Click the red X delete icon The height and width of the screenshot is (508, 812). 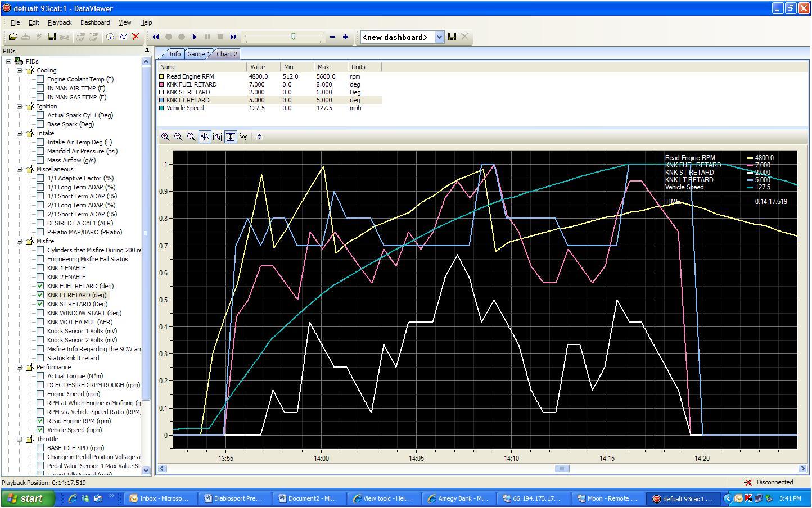pyautogui.click(x=136, y=37)
